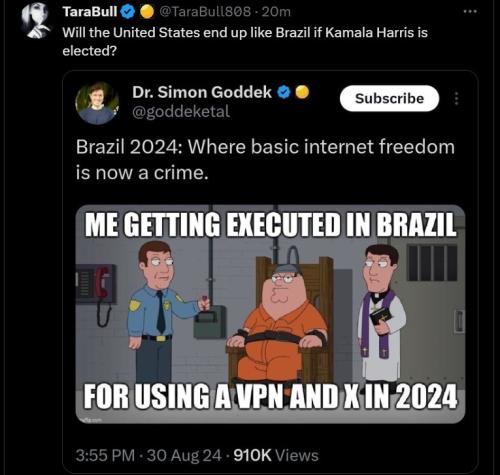
Task: Open the vertical dots menu beside Subscribe
Action: pos(457,99)
